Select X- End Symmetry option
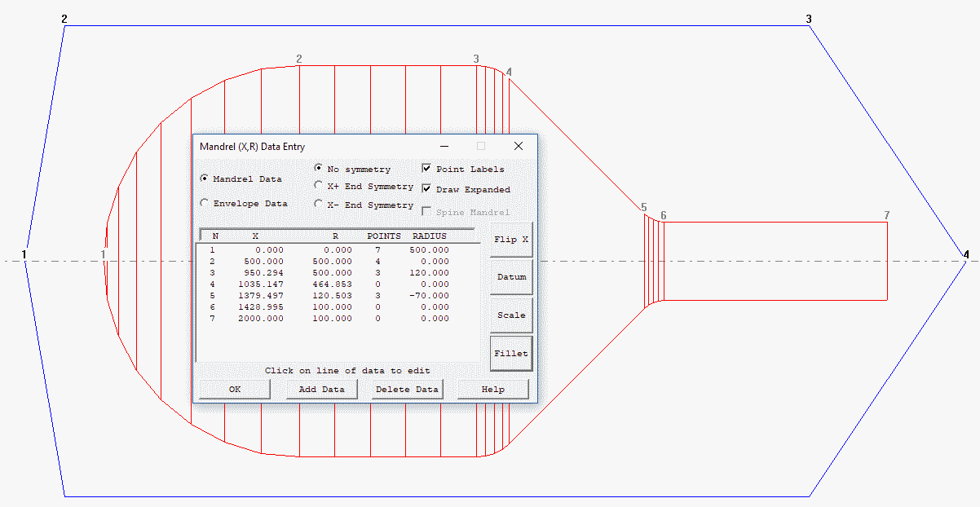 (319, 205)
